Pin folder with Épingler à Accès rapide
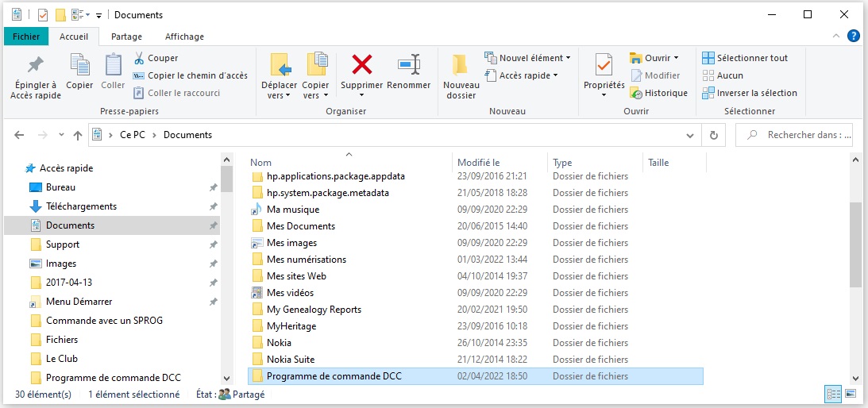The image size is (868, 408). coord(36,76)
